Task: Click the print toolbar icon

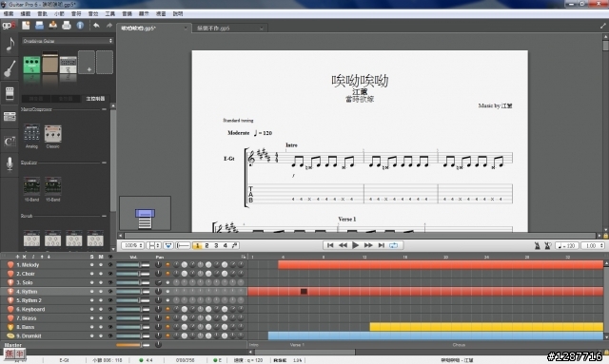Action: pyautogui.click(x=67, y=26)
